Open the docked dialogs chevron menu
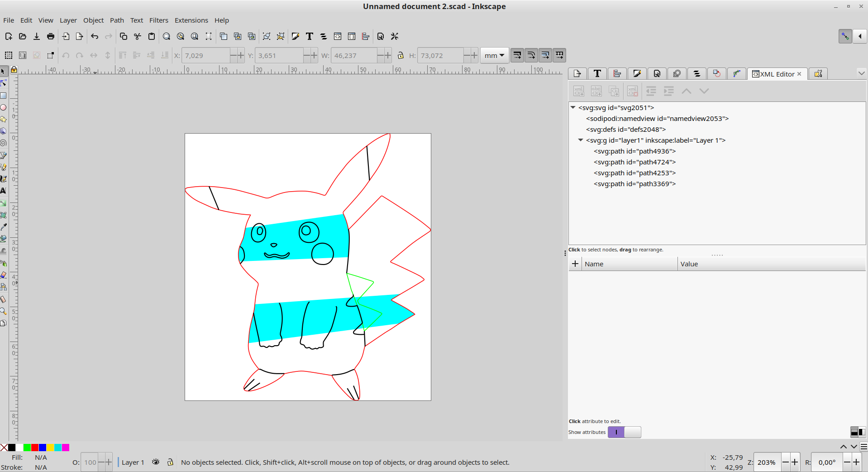868x472 pixels. (x=861, y=73)
